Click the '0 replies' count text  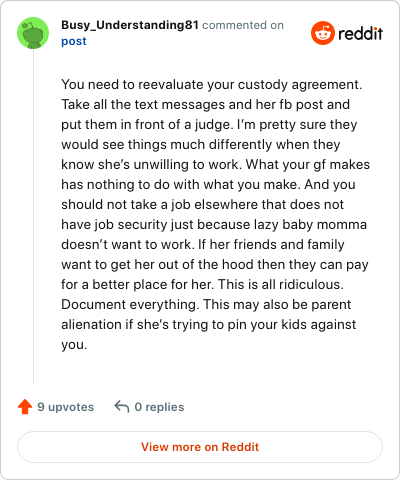click(159, 407)
